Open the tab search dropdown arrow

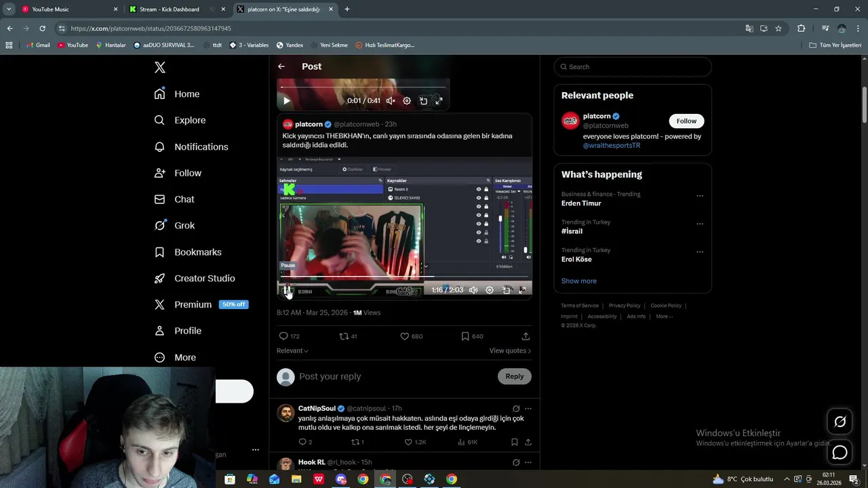9,9
